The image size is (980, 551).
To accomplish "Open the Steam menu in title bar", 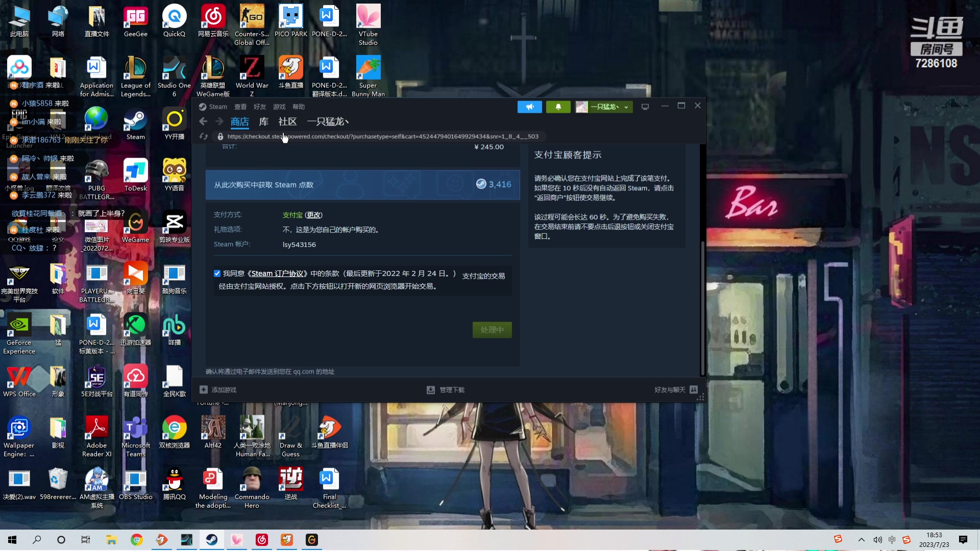I will click(217, 107).
